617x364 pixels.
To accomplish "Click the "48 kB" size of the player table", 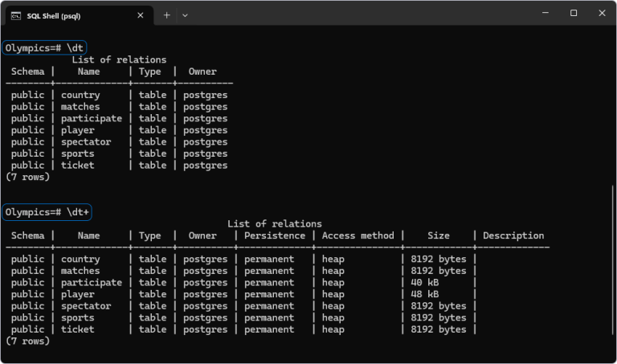I will tap(425, 294).
